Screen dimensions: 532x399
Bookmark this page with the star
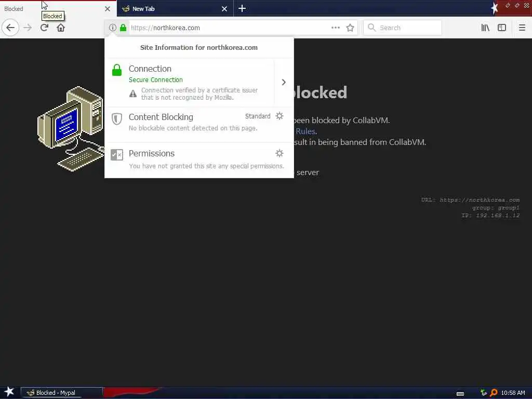coord(350,28)
